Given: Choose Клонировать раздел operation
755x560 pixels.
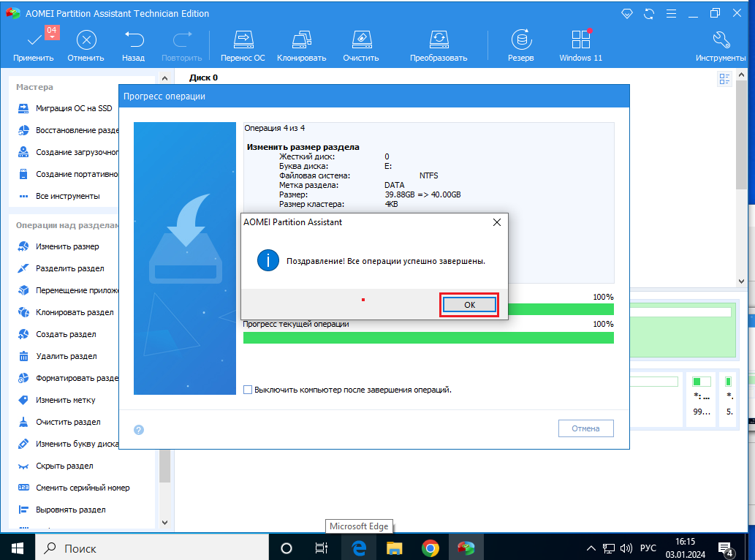Looking at the screenshot, I should coord(66,312).
